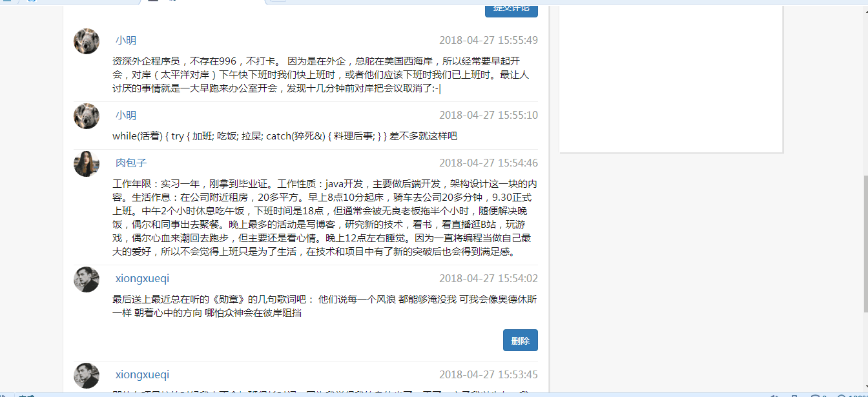Click the 删除 button

coord(520,340)
